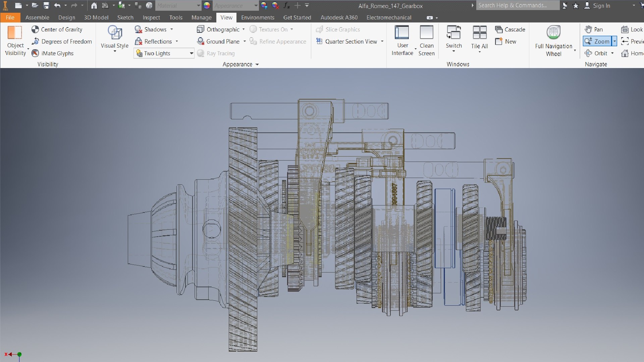The height and width of the screenshot is (362, 644).
Task: Click the color wheel appearance swatch
Action: 207,5
